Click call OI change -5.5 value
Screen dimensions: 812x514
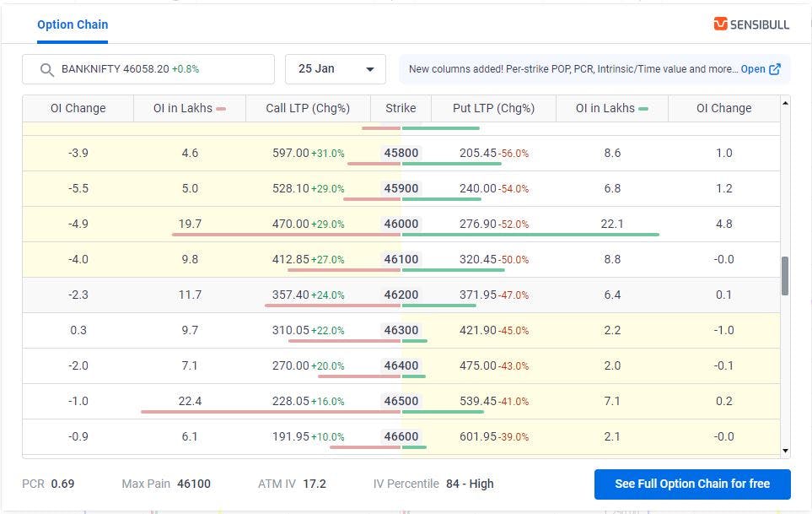(78, 188)
